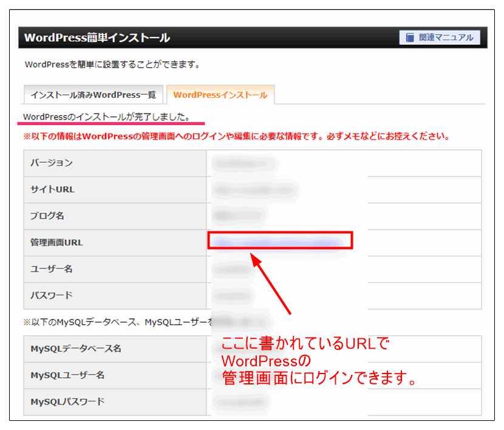
Task: Open the 関連マニュアル button
Action: (x=440, y=37)
